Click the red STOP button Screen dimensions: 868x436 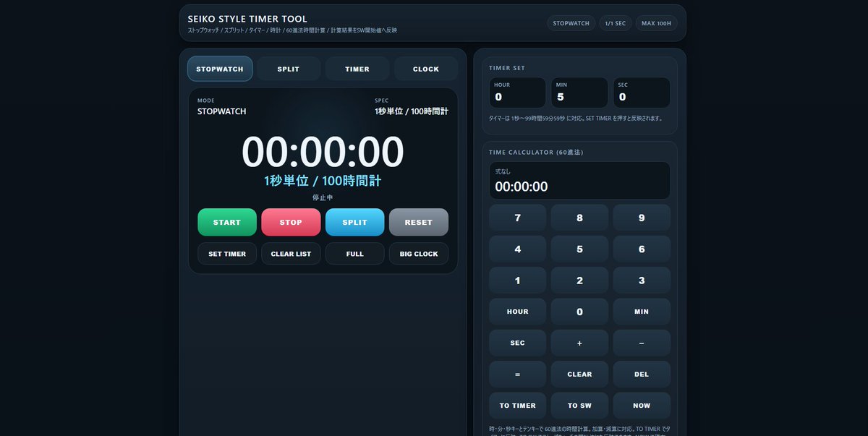pyautogui.click(x=291, y=222)
